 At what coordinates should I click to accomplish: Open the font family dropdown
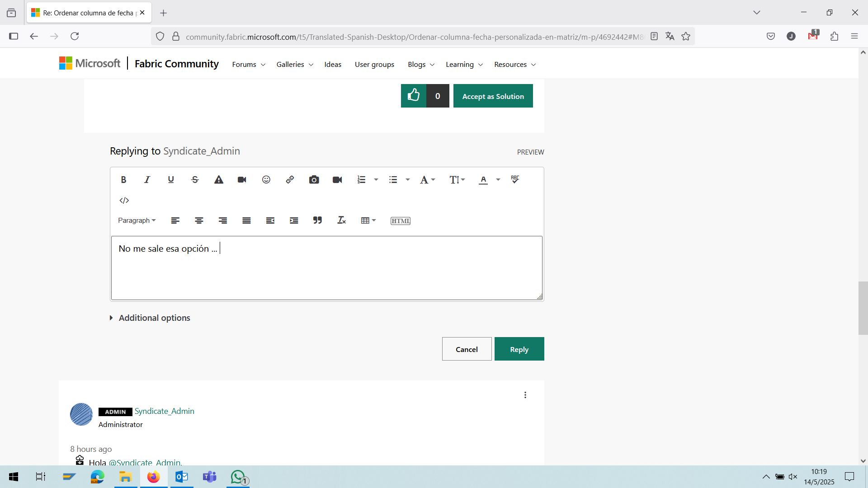[428, 179]
